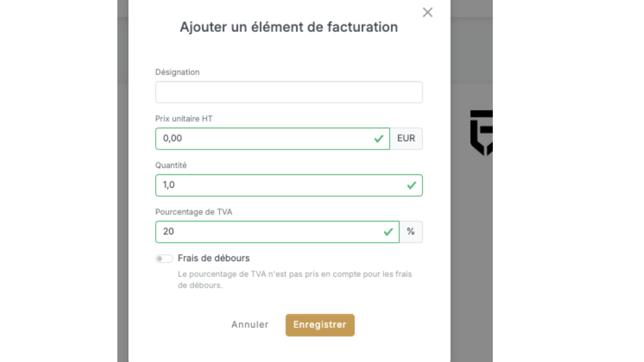Click the green checkmark in Quantité field
This screenshot has width=644, height=362.
412,185
